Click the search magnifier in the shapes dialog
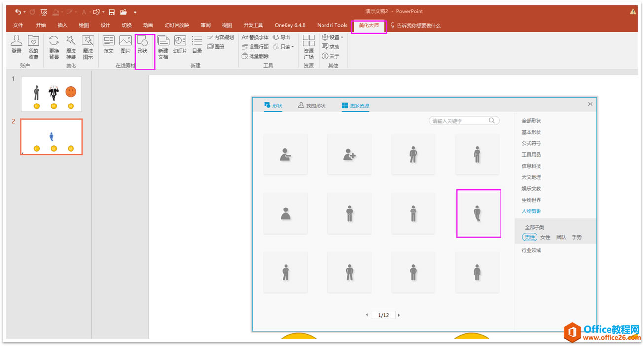The width and height of the screenshot is (644, 346). [x=492, y=120]
